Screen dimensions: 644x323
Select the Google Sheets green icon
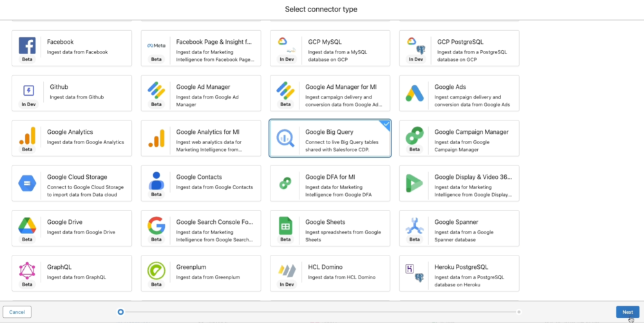tap(285, 226)
